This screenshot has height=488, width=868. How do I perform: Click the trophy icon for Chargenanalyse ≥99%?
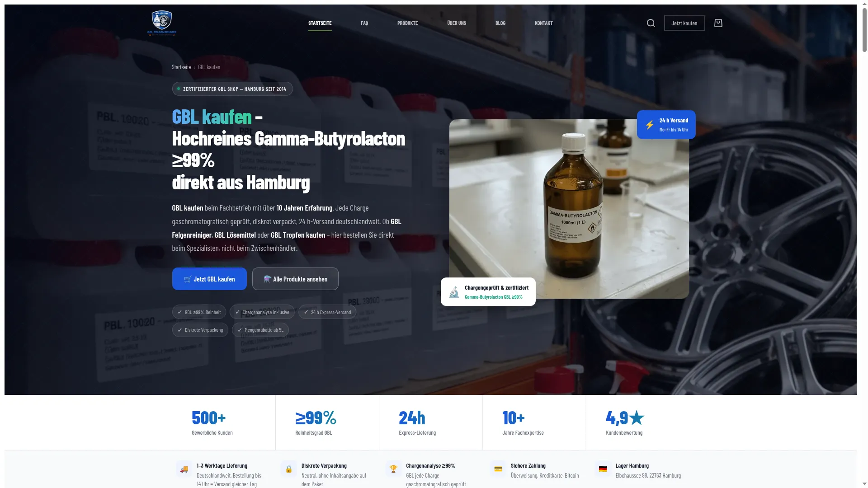click(393, 469)
